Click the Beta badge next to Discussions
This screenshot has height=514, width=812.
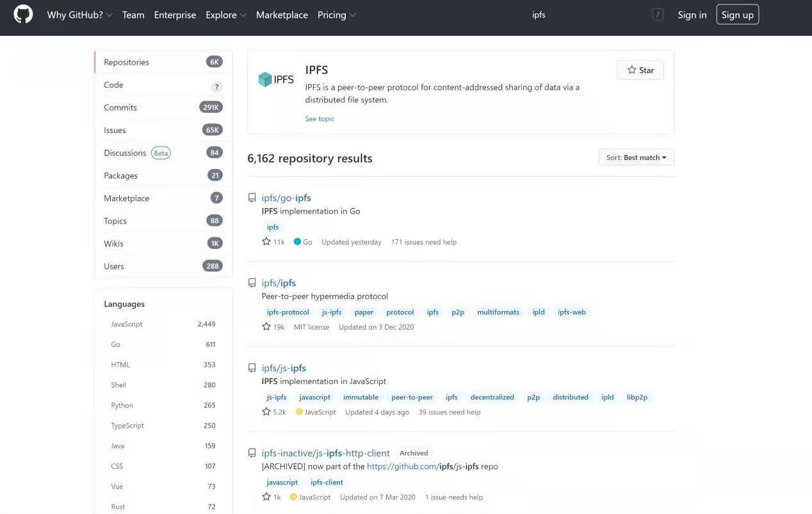point(161,153)
